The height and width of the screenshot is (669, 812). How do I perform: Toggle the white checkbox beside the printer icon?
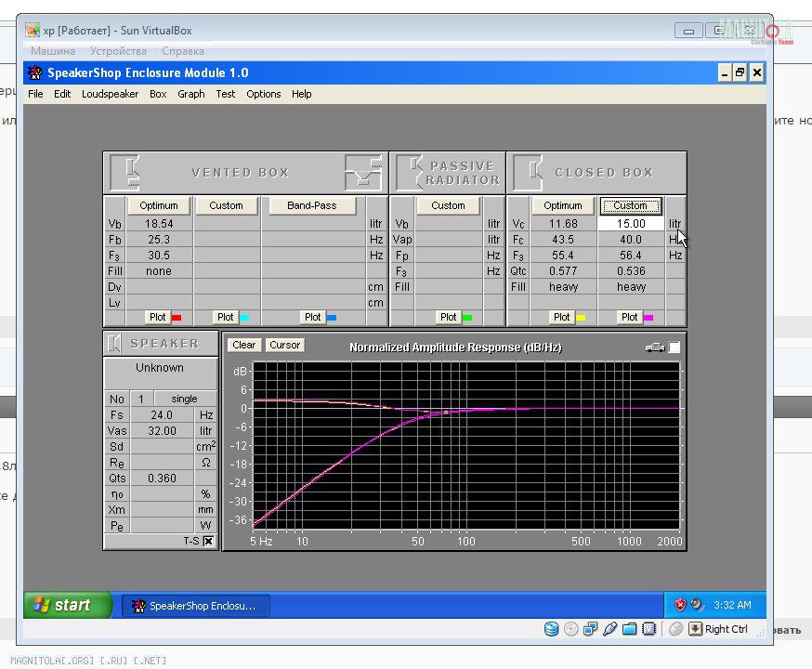click(x=674, y=347)
